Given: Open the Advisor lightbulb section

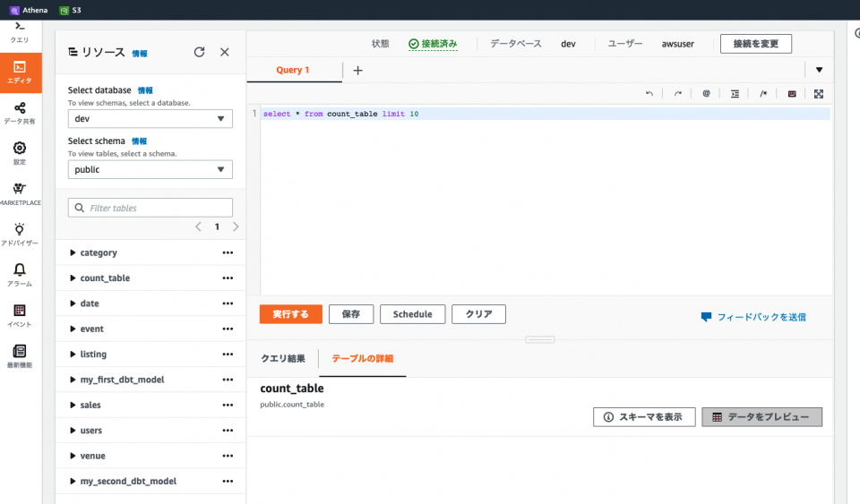Looking at the screenshot, I should tap(20, 235).
